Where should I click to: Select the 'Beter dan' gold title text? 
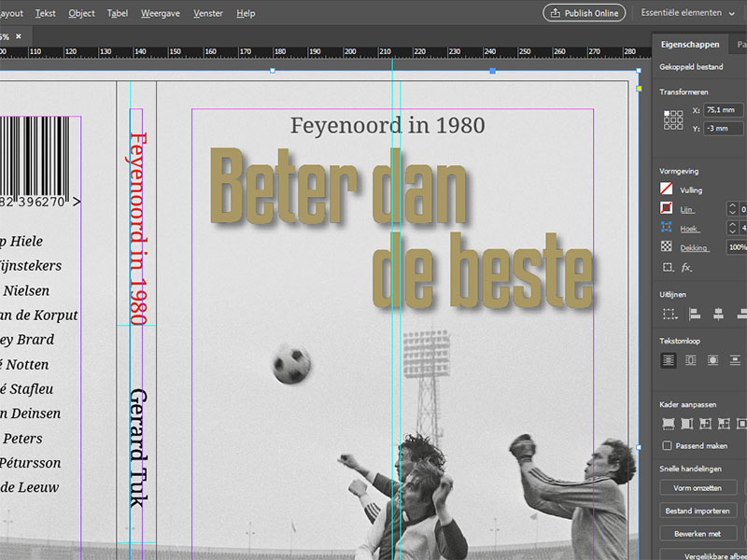[x=339, y=186]
